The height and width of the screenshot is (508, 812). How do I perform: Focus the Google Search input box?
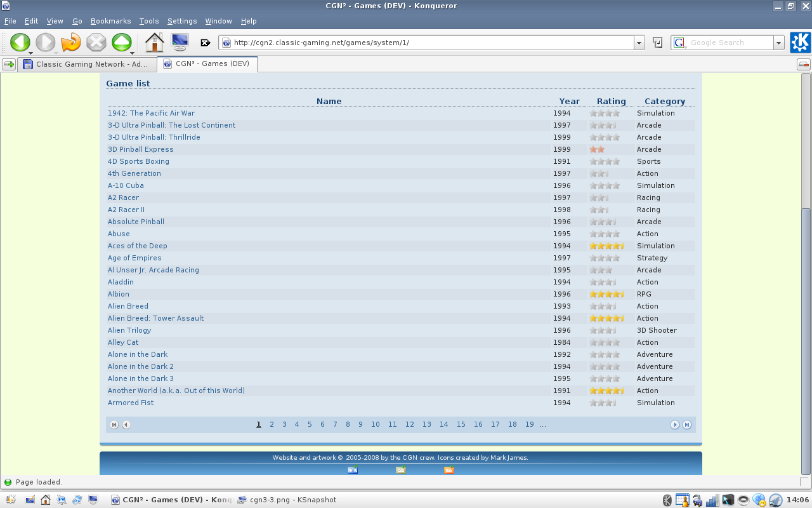coord(731,43)
